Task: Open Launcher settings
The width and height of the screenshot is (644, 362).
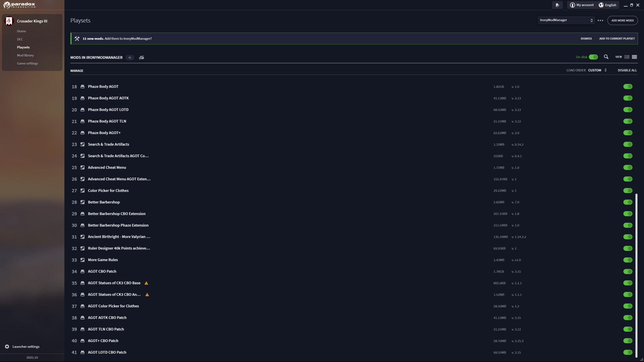Action: [26, 347]
